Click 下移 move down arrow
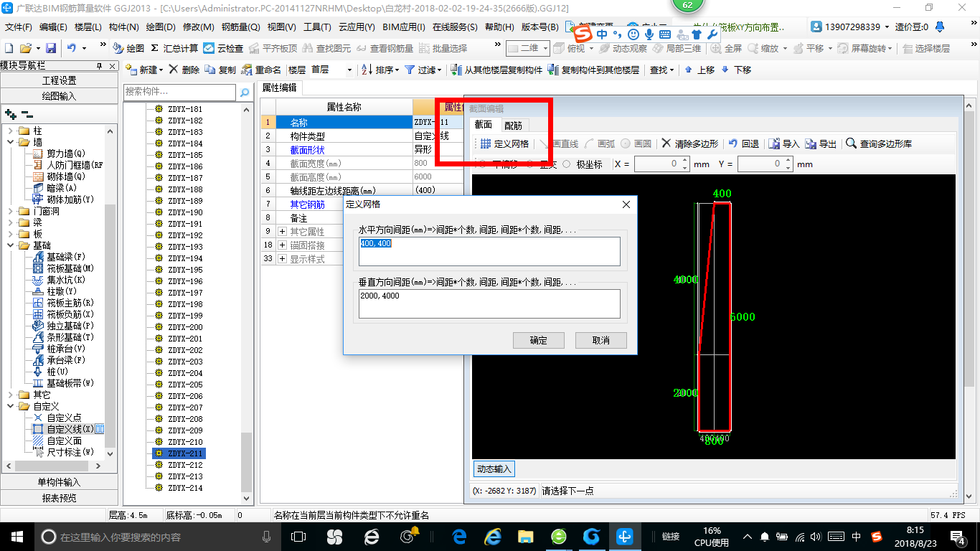This screenshot has width=980, height=551. (736, 70)
